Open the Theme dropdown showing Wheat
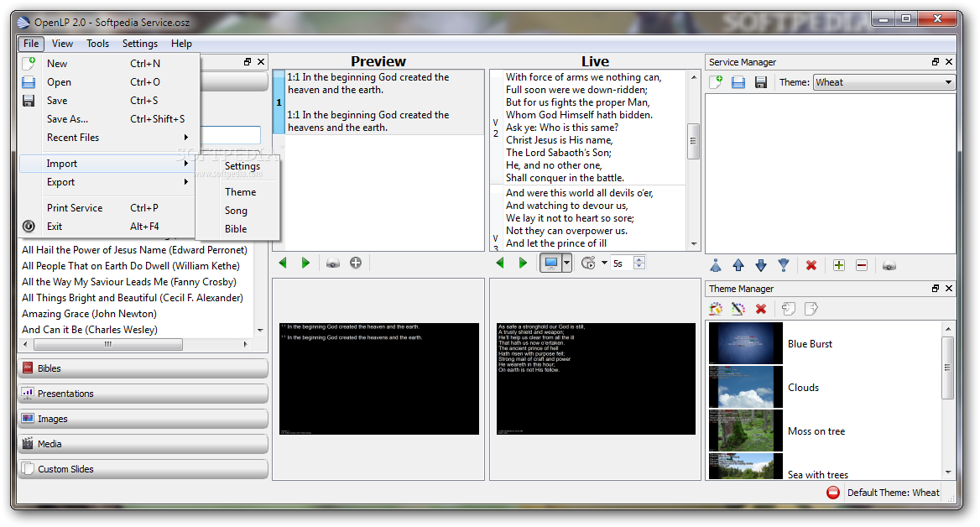 point(884,82)
